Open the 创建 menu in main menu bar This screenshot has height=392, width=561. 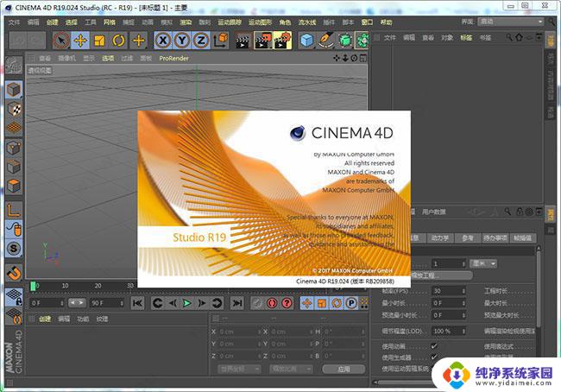coord(53,22)
